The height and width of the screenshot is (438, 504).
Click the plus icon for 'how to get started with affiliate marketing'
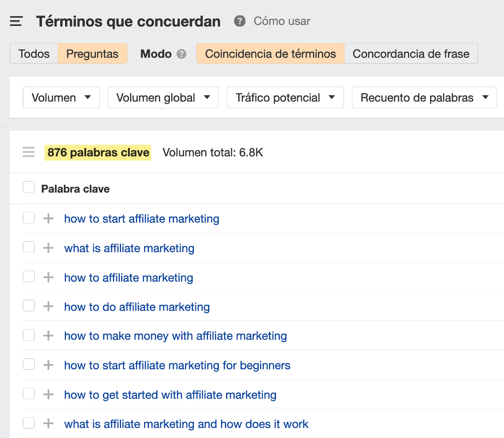(x=48, y=395)
